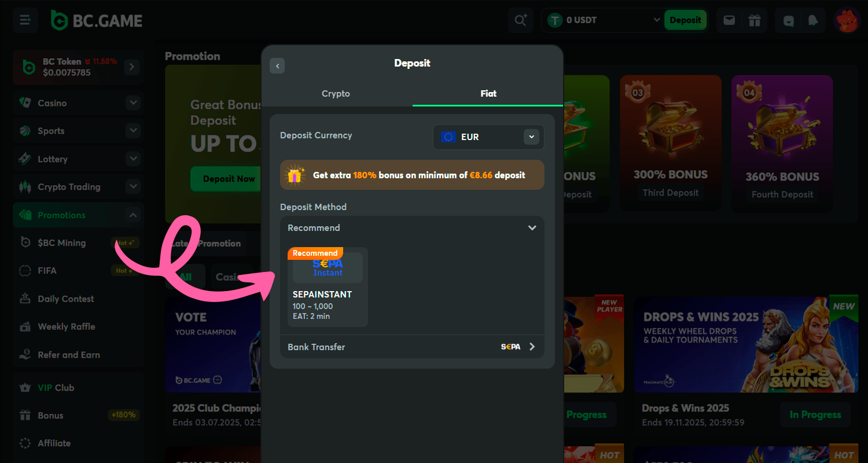Image resolution: width=868 pixels, height=463 pixels.
Task: Expand the BC Token price arrow
Action: [132, 67]
